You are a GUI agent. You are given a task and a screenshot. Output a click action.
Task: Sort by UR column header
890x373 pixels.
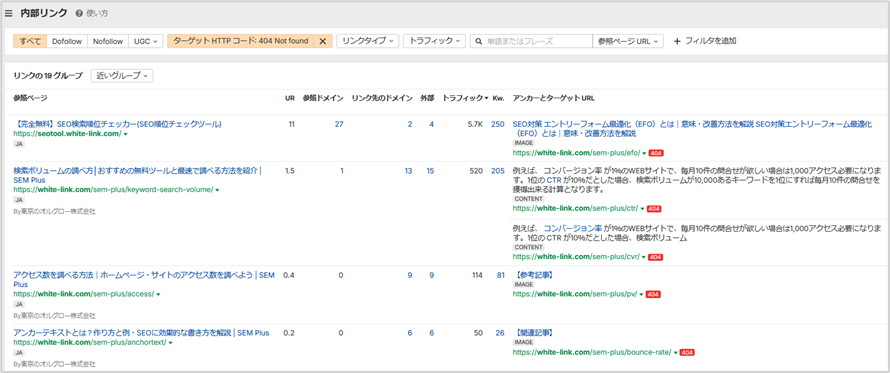click(x=289, y=98)
